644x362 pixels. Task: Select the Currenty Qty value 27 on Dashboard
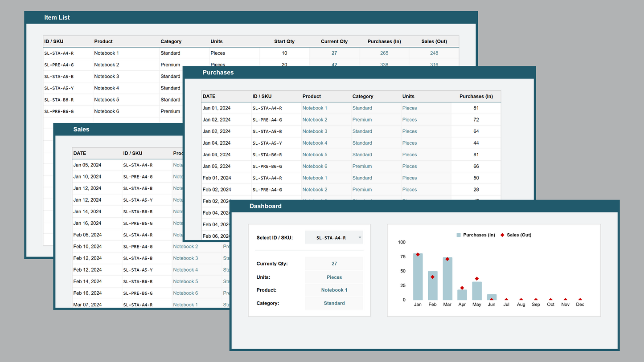coord(334,264)
